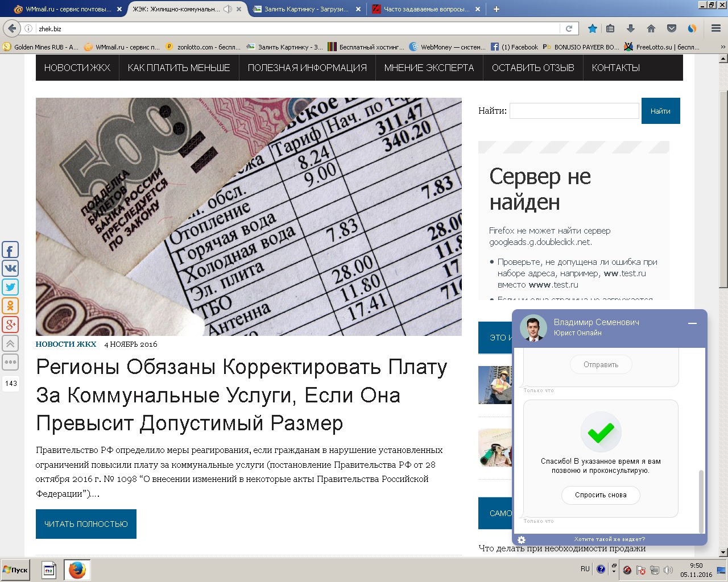The image size is (728, 582).
Task: Switch language via the RU indicator
Action: 585,569
